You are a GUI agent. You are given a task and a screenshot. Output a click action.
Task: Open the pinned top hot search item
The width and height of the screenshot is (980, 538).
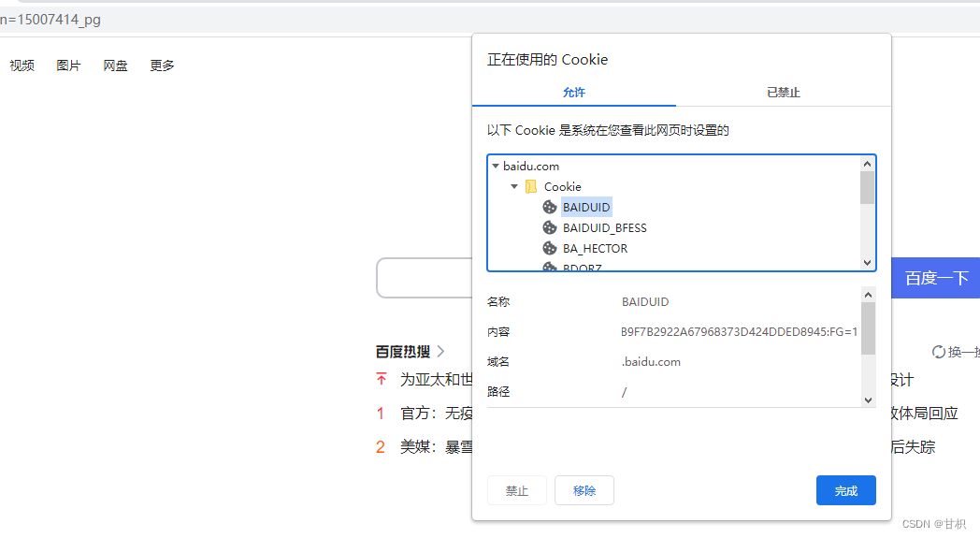437,380
